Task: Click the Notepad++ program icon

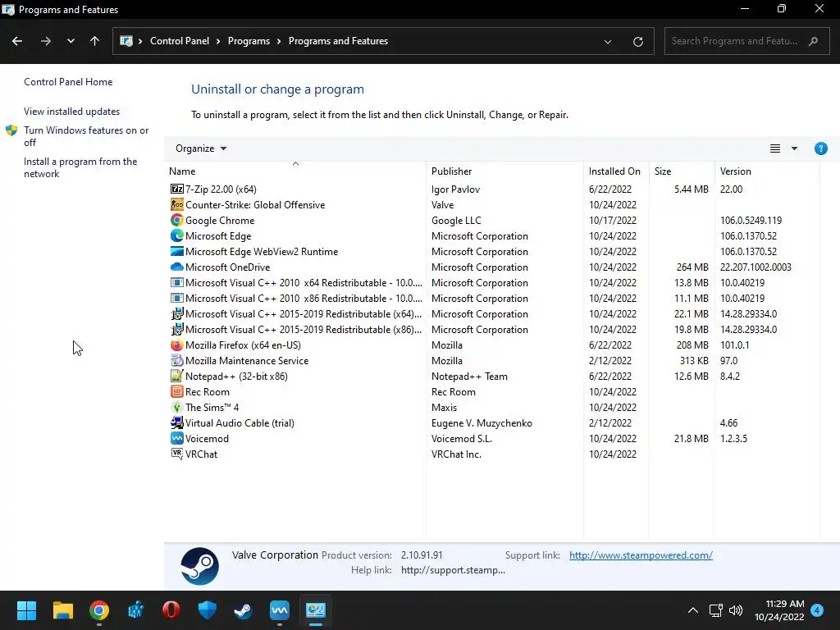Action: point(177,376)
